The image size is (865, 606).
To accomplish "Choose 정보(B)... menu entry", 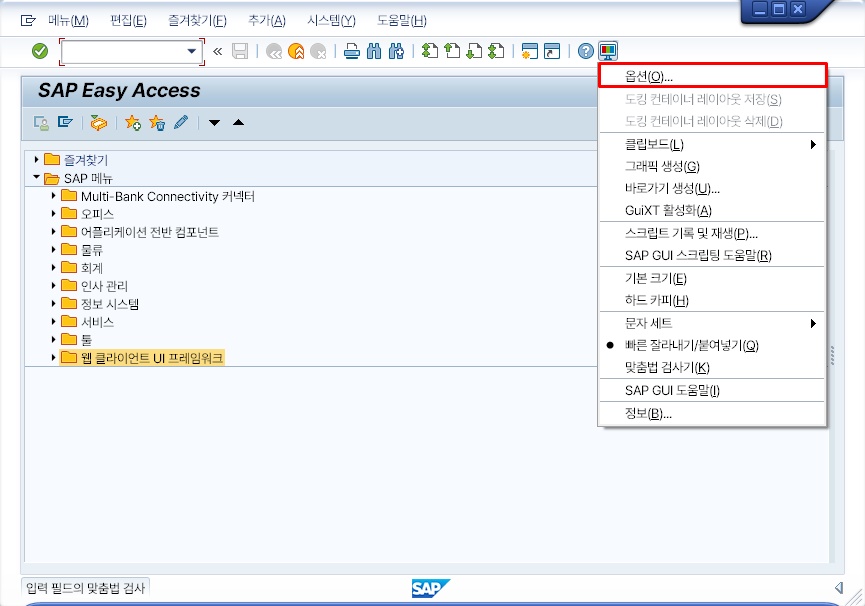I will point(712,414).
